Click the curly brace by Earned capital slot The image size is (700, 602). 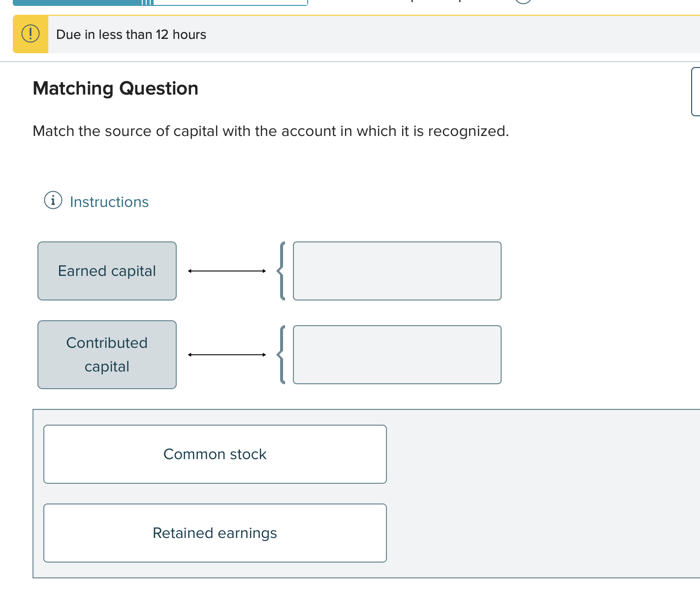(x=282, y=271)
